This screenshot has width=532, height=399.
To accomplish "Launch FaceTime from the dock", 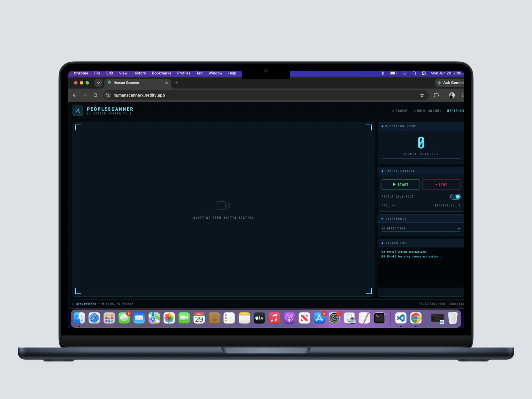I will pyautogui.click(x=184, y=318).
